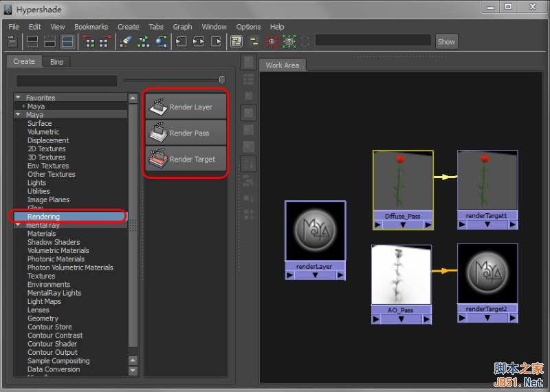Collapse the Favorites category
550x392 pixels.
pyautogui.click(x=19, y=97)
